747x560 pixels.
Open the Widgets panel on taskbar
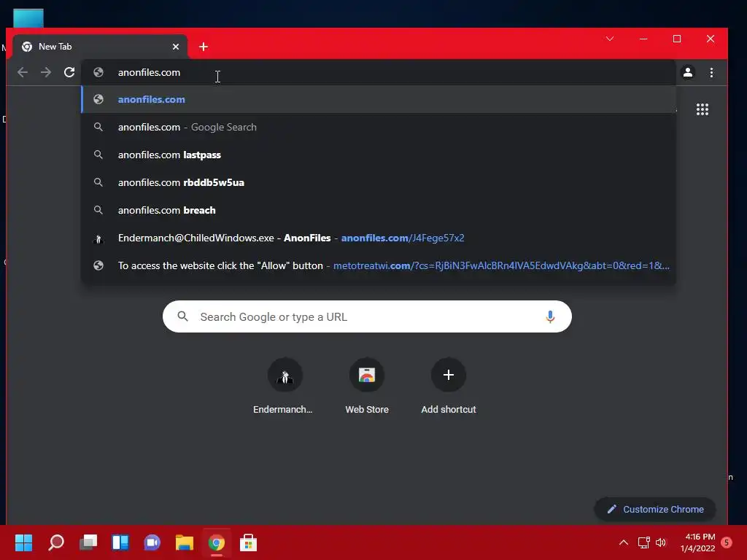click(120, 542)
